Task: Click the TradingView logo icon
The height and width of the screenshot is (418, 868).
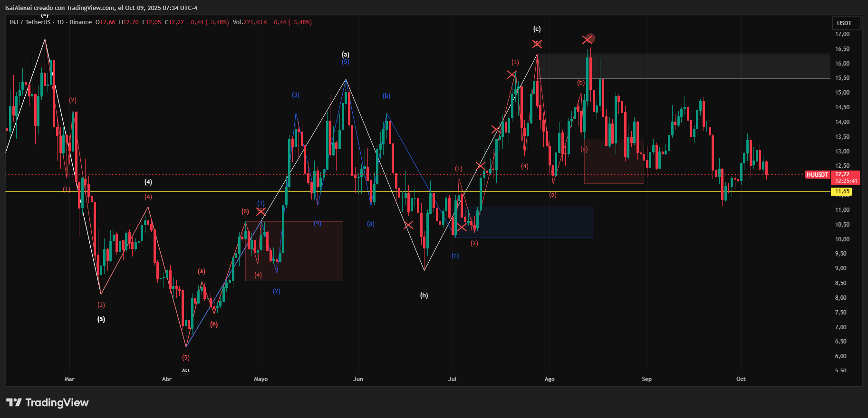Action: point(14,402)
